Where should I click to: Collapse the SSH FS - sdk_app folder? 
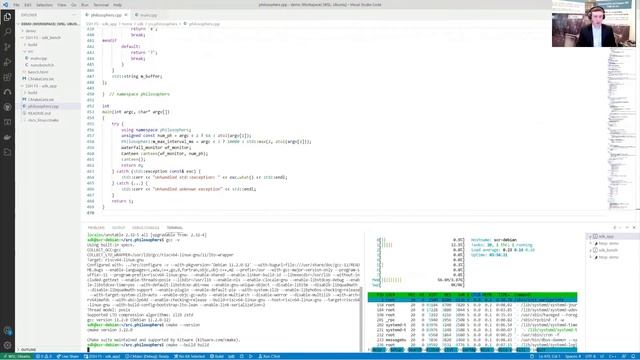tap(41, 86)
